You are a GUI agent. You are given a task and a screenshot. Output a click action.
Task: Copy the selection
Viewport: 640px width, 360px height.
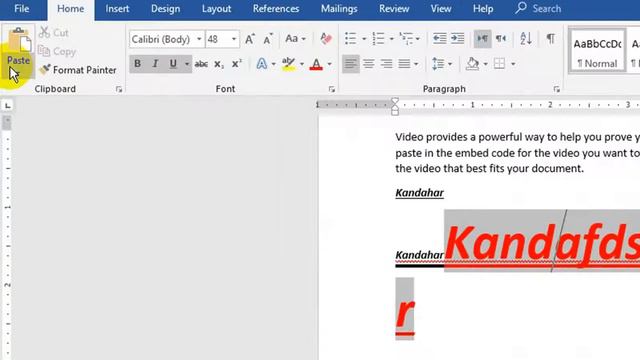(x=57, y=51)
